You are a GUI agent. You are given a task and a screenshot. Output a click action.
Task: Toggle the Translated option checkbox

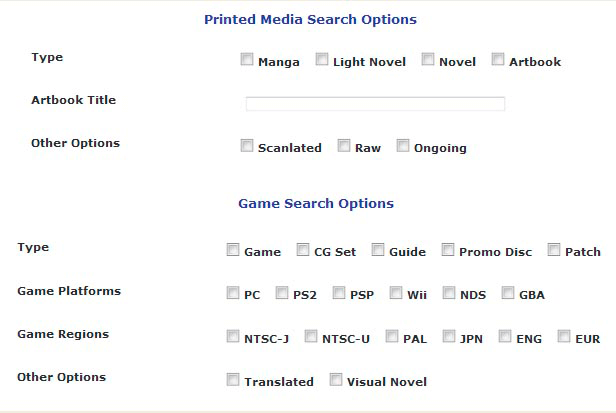(x=233, y=380)
